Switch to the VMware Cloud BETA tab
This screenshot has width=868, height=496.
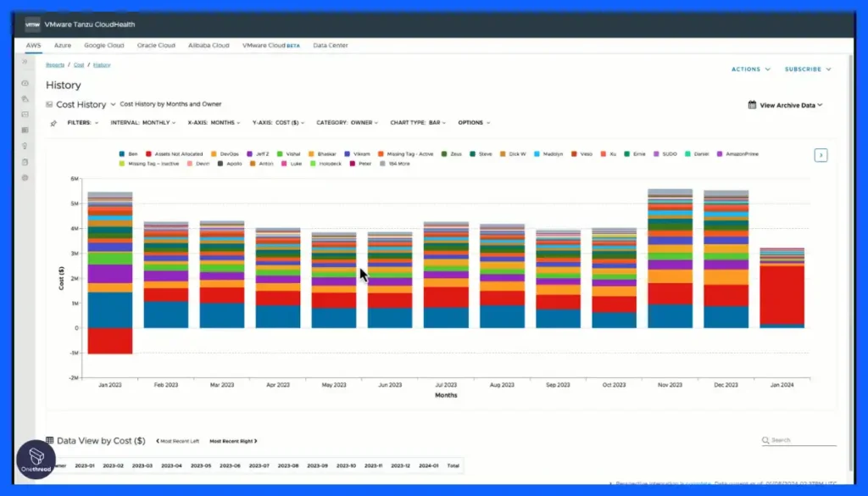[271, 46]
